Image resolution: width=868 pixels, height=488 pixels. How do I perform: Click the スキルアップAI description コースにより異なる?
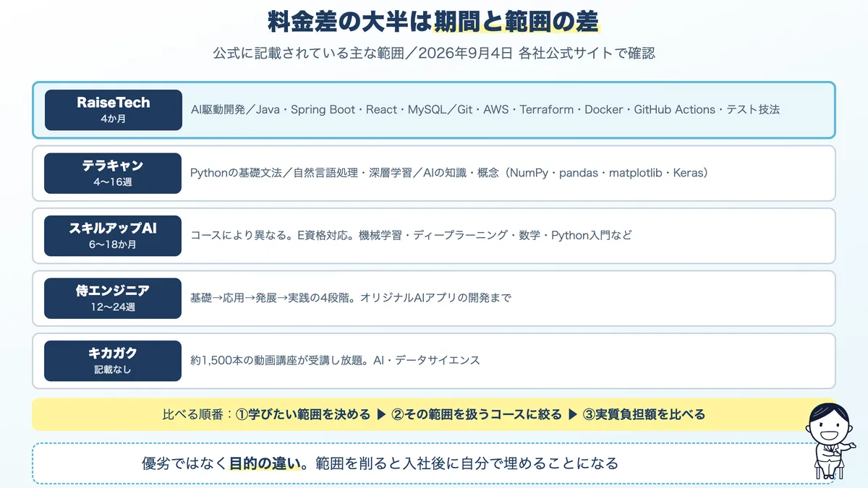click(x=411, y=236)
